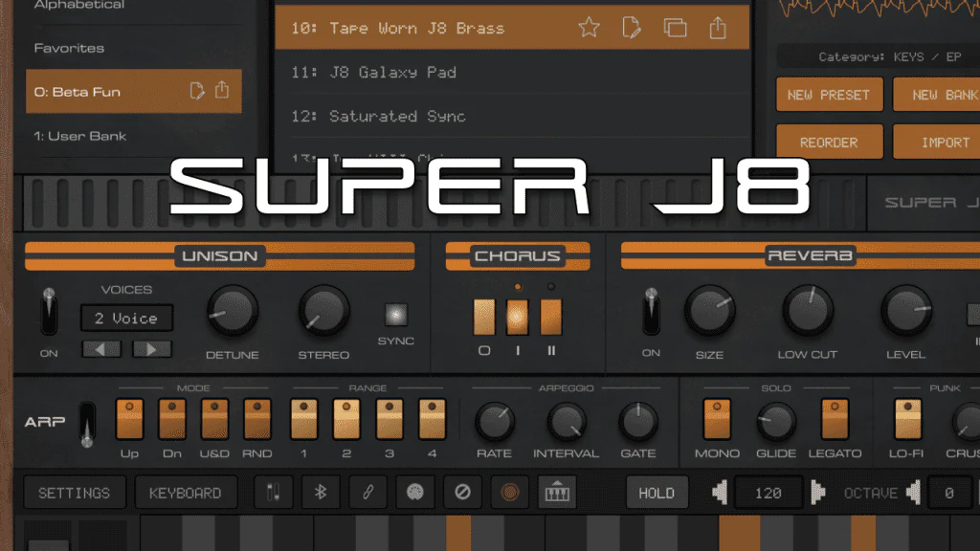The image size is (980, 551).
Task: Click the link icon in bottom toolbar
Action: [x=368, y=493]
